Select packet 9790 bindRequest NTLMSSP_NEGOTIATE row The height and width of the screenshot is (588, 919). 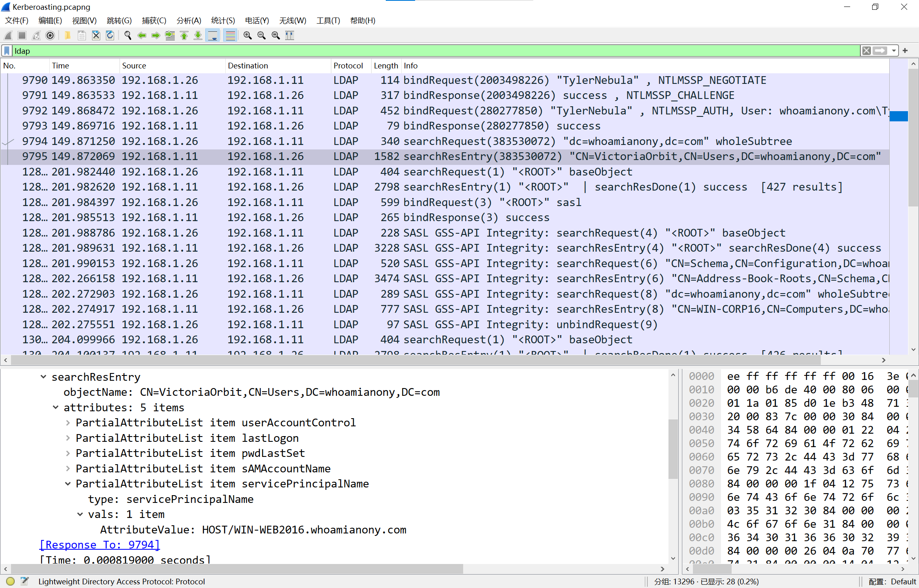click(445, 80)
